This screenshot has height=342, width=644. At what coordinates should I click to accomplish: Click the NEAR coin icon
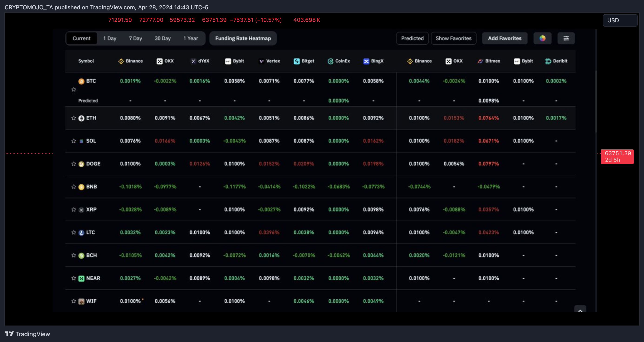coord(81,279)
